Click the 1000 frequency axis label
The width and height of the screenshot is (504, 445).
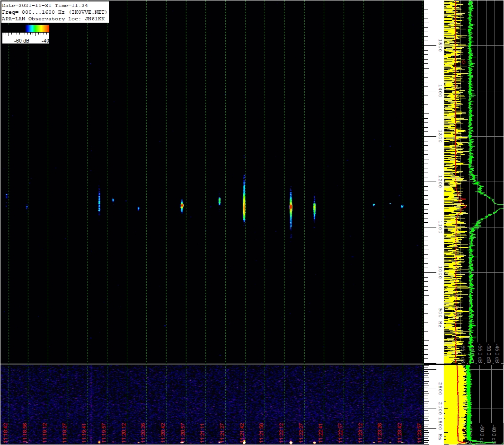440,272
